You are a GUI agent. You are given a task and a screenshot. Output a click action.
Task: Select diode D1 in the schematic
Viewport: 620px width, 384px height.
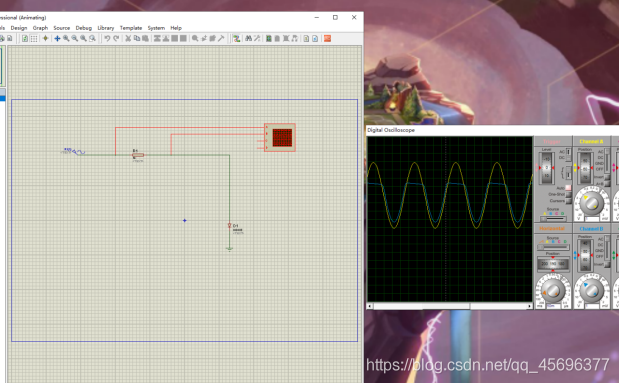(230, 225)
